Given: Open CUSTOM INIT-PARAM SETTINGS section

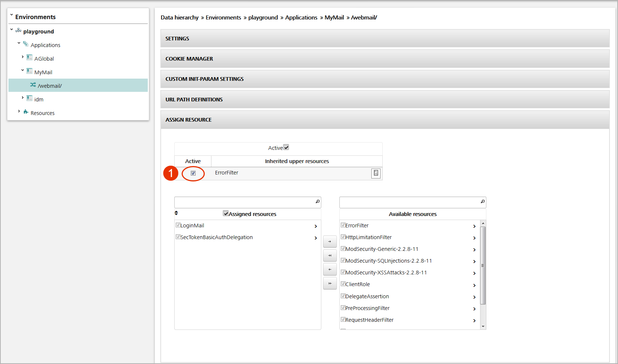Looking at the screenshot, I should point(385,79).
